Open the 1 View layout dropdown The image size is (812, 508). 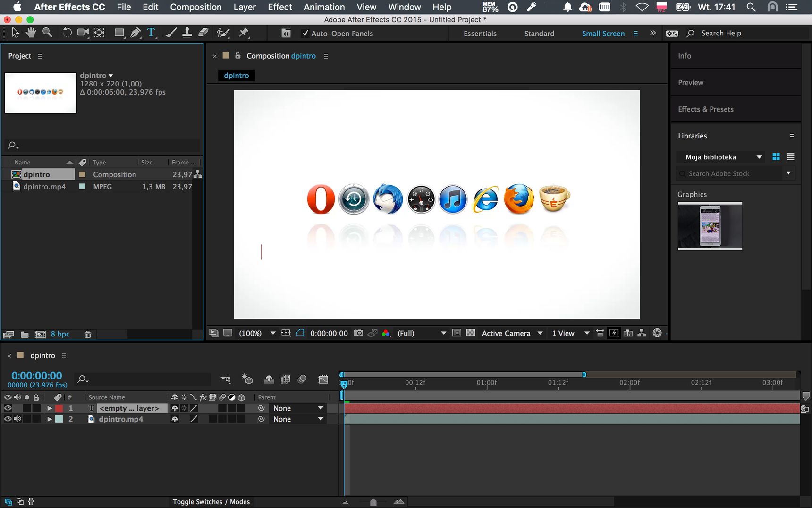pos(570,333)
